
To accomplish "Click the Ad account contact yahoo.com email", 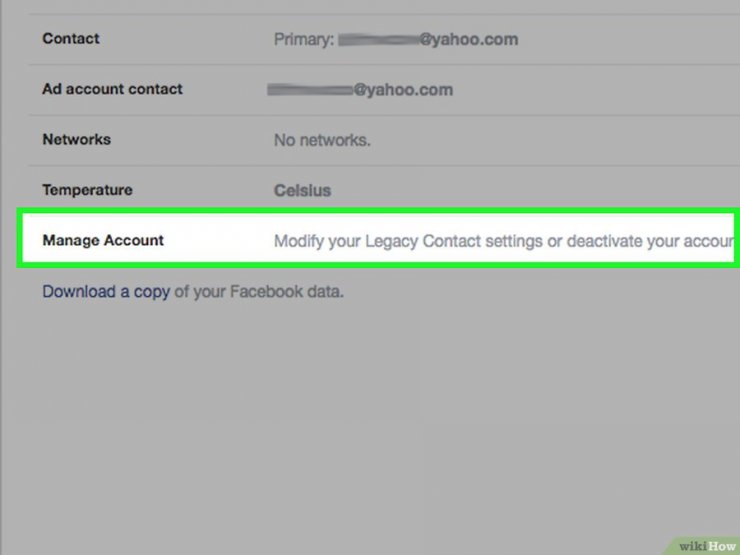I will coord(360,90).
